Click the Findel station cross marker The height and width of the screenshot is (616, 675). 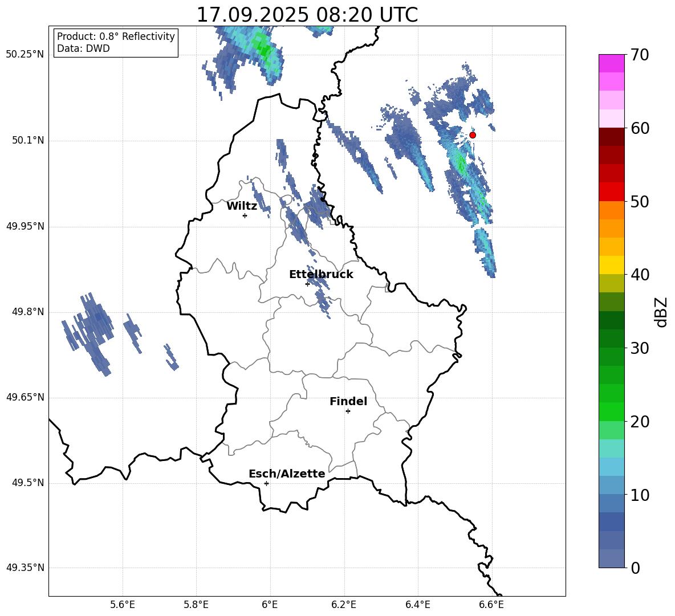348,411
